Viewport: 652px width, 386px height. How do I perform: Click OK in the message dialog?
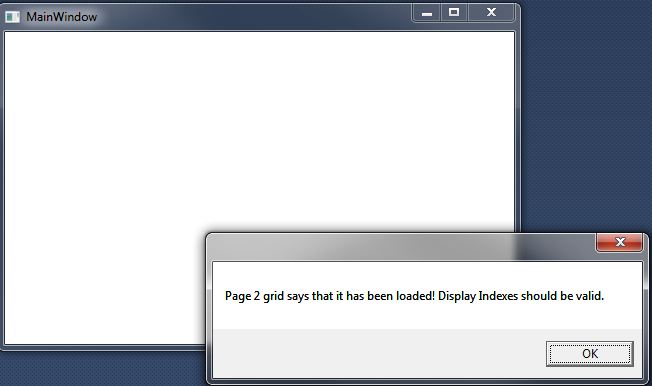coord(590,354)
